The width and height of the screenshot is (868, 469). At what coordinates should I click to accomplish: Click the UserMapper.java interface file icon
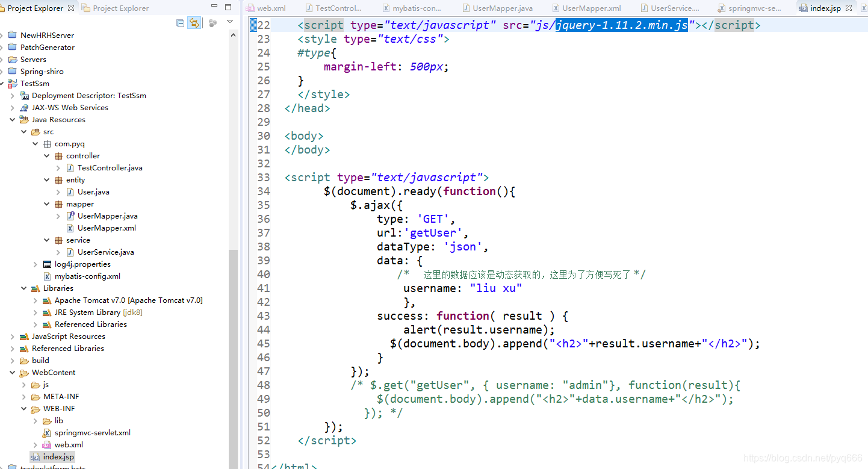click(70, 216)
